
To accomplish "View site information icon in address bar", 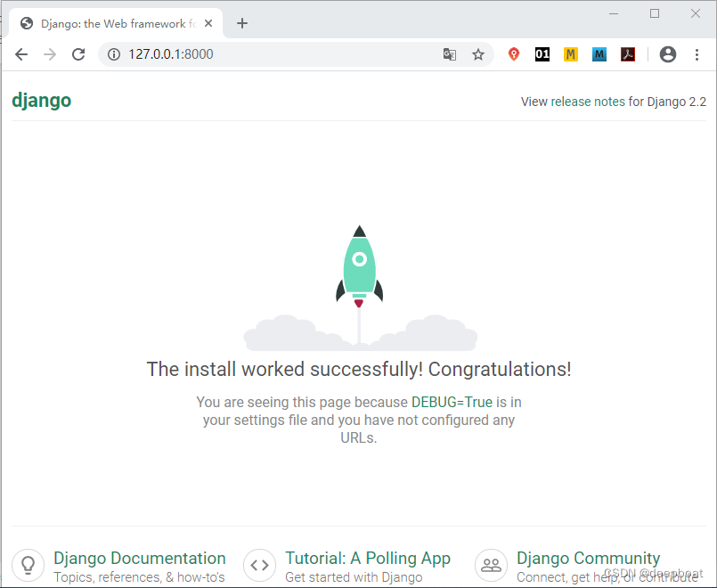I will pyautogui.click(x=114, y=54).
